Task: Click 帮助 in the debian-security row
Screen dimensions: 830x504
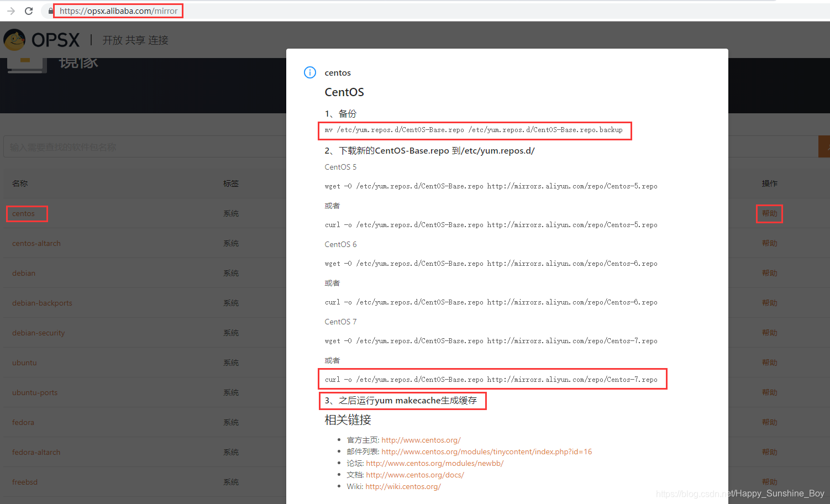Action: coord(770,333)
